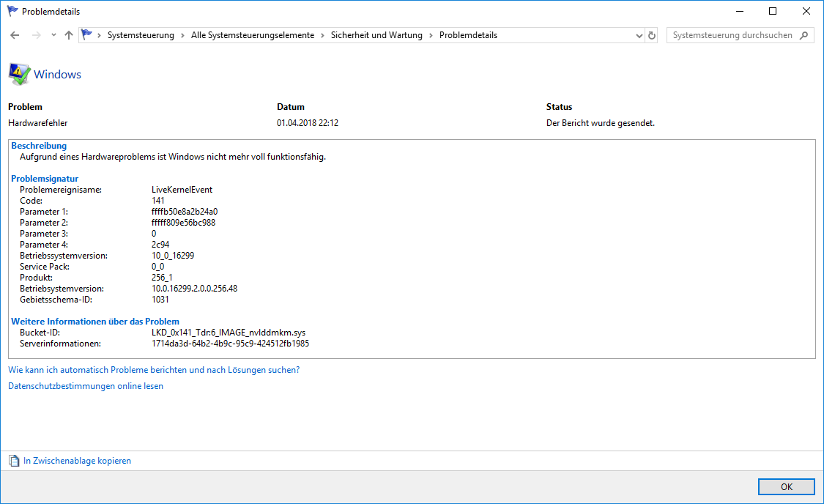Click the Hardwarefehler problem text
Image resolution: width=824 pixels, height=504 pixels.
(x=38, y=123)
